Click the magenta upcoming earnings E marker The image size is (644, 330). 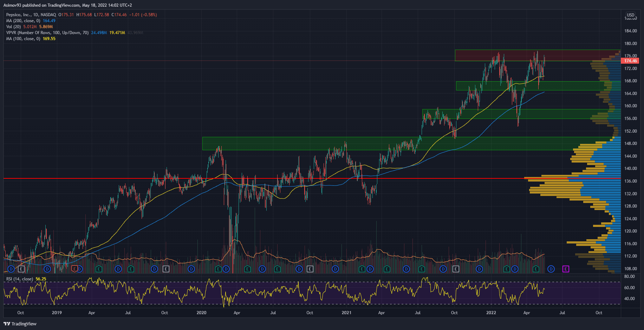(x=566, y=269)
